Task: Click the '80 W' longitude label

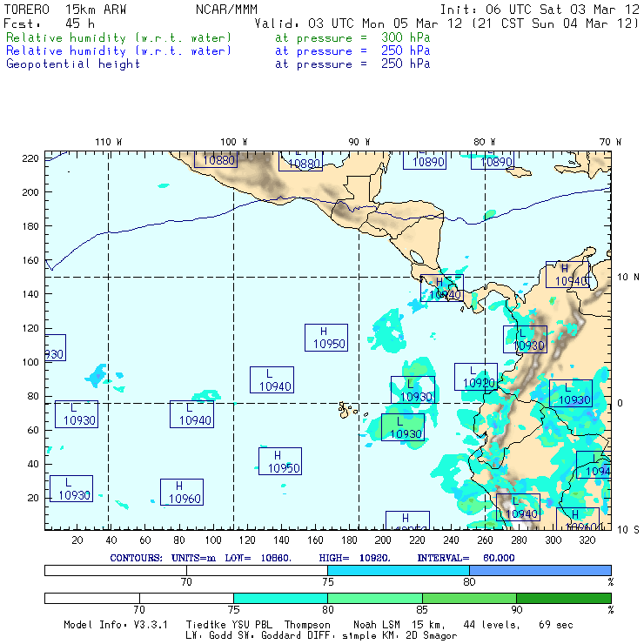Action: [484, 142]
